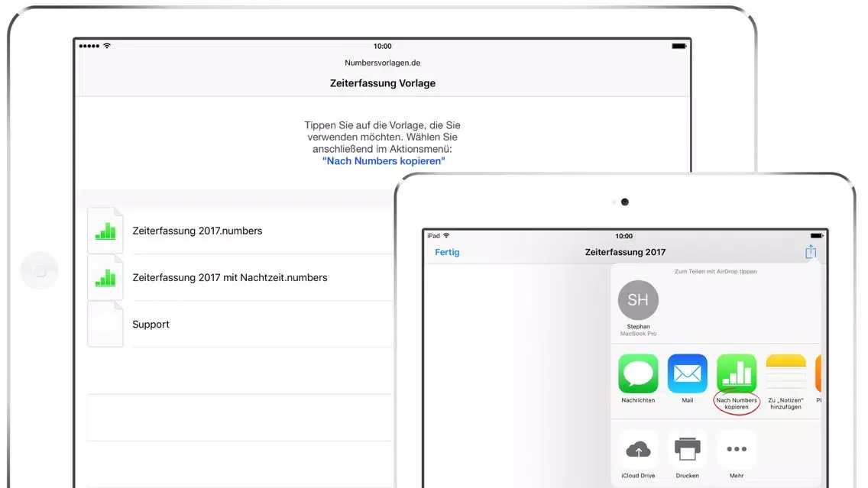The image size is (868, 488).
Task: Open the Nachrichten share icon
Action: 638,373
